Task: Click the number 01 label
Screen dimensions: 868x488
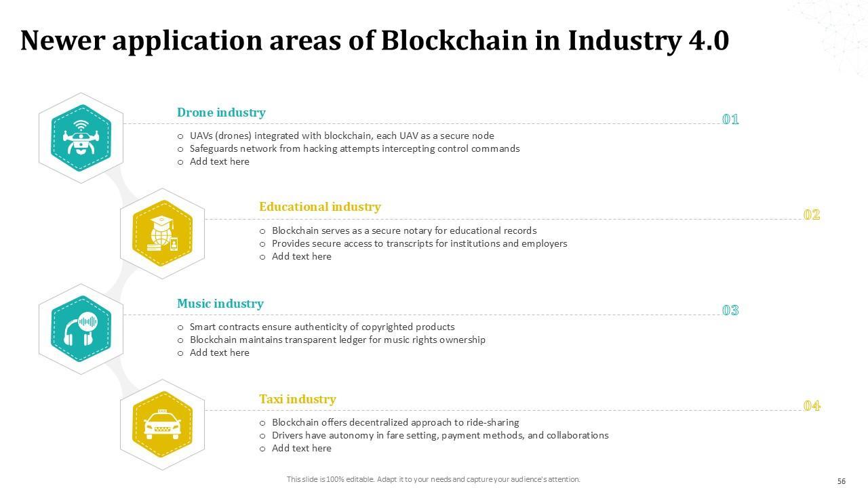Action: [x=730, y=120]
